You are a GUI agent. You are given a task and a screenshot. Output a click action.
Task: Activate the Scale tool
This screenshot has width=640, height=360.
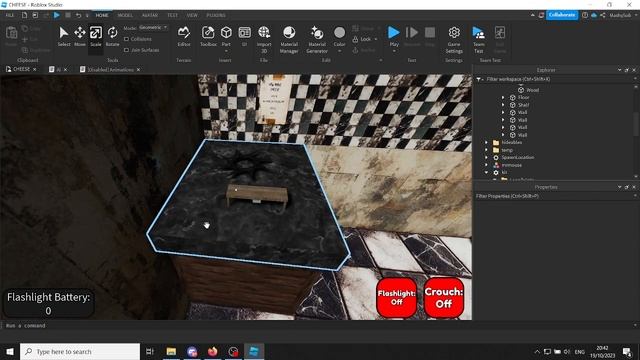[96, 36]
